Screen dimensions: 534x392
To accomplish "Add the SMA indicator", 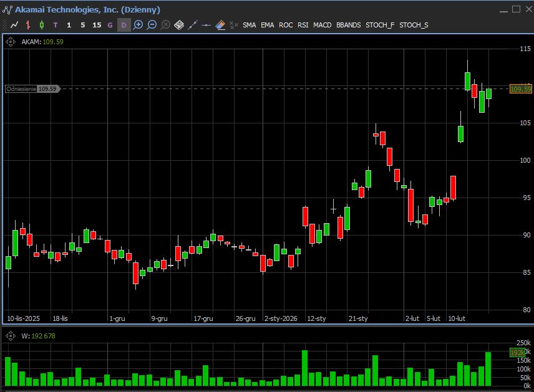I will click(249, 25).
